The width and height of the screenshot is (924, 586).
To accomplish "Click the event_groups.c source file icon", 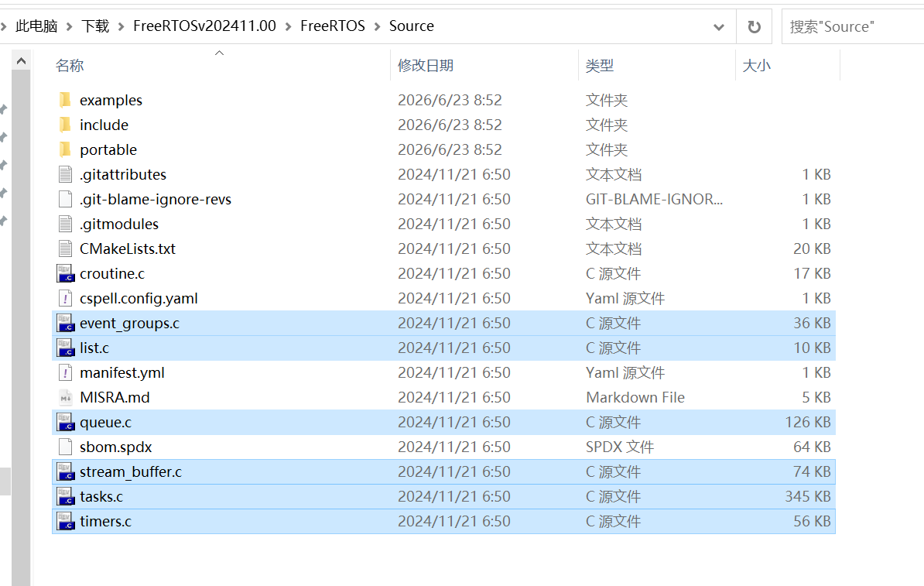I will [66, 323].
